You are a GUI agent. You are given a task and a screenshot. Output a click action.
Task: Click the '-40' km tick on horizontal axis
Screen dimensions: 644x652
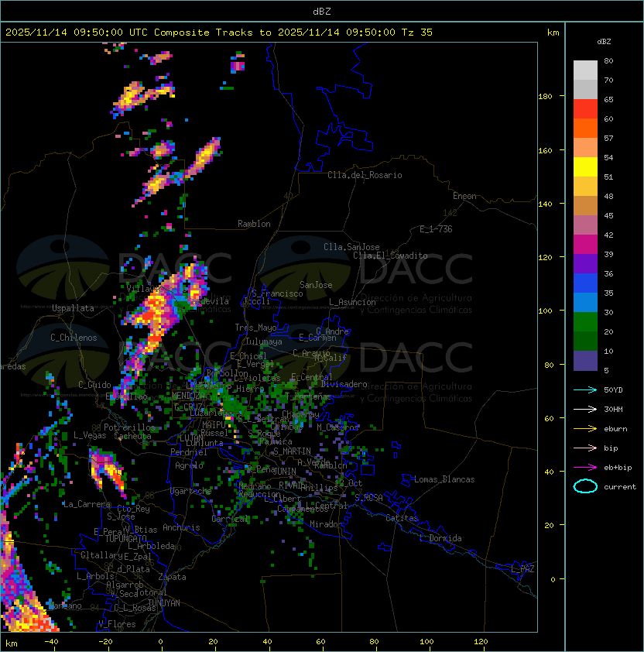(x=52, y=642)
